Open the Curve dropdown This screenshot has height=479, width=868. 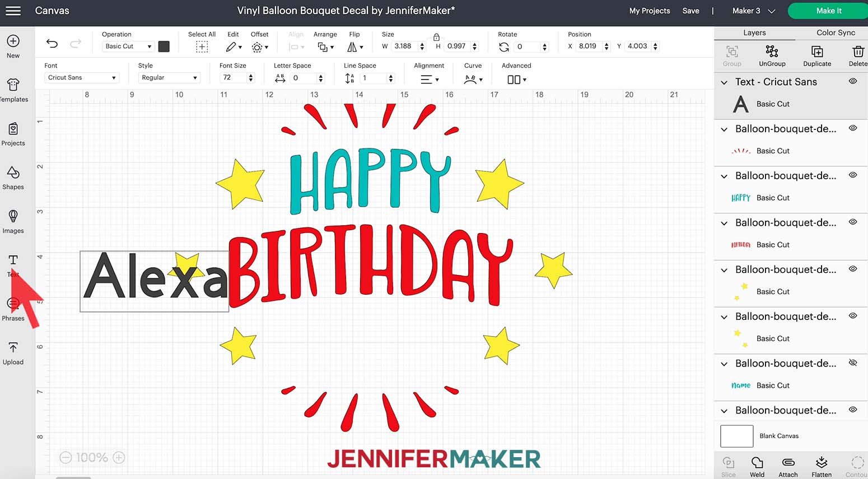(x=473, y=80)
